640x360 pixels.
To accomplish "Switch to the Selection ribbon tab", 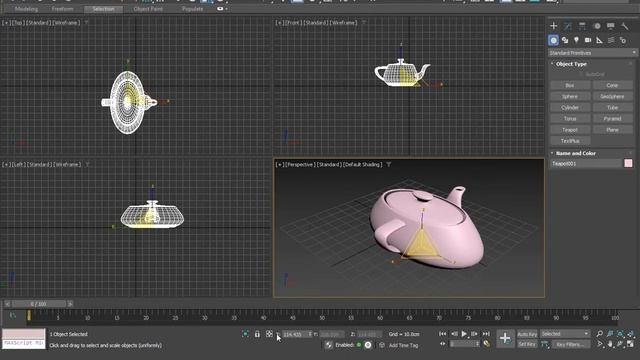I will pyautogui.click(x=103, y=9).
